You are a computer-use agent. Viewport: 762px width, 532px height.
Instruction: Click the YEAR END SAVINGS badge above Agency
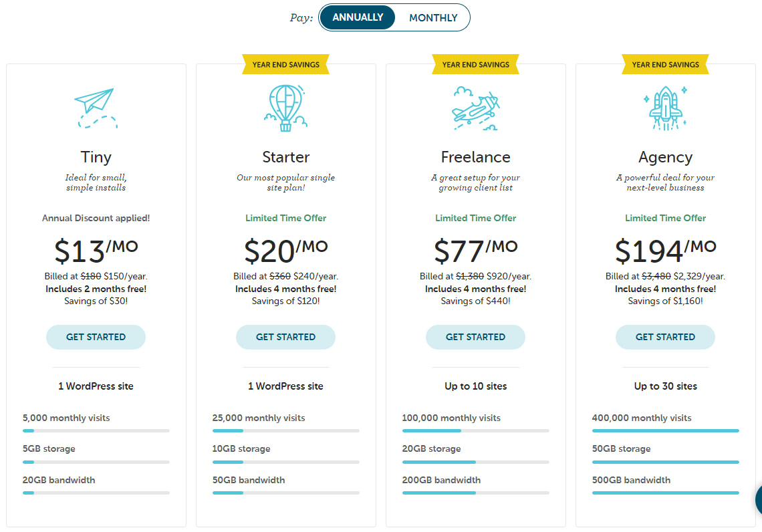(665, 63)
